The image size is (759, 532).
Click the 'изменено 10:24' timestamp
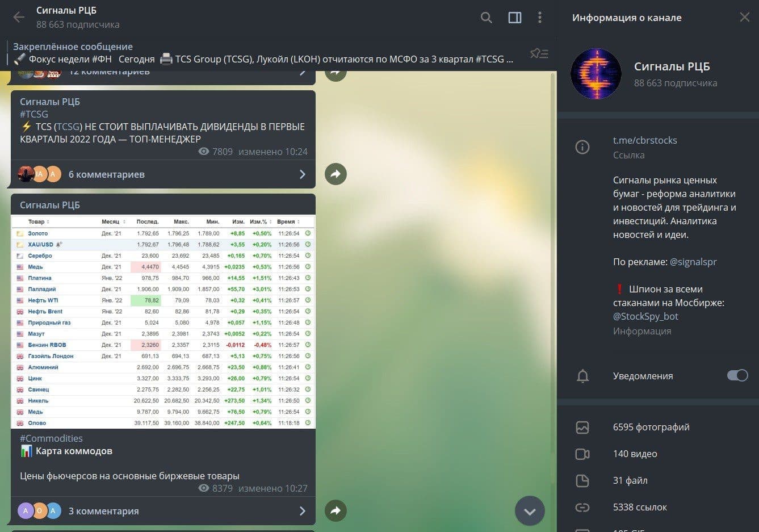[x=273, y=152]
